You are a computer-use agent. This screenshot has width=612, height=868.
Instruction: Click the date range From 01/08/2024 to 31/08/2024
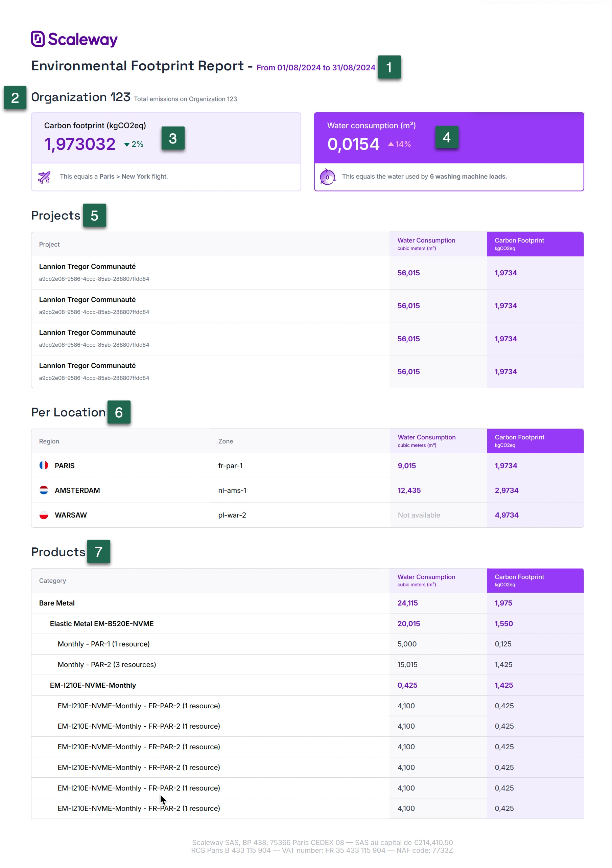coord(315,68)
